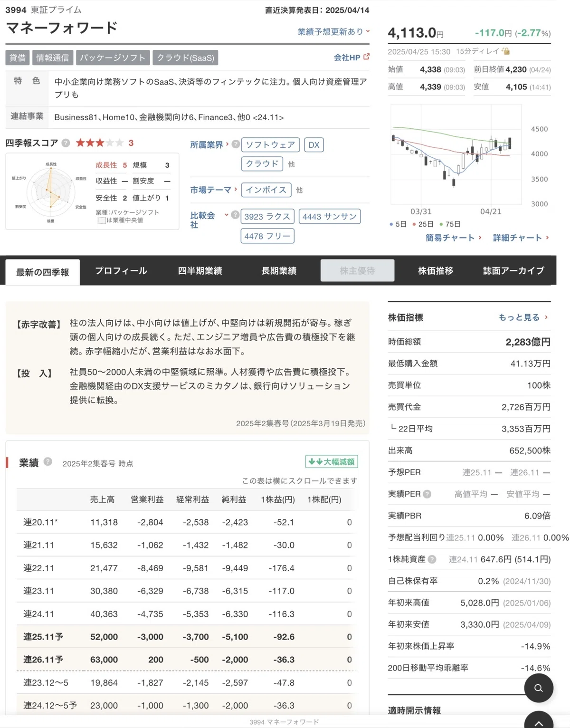
Task: Switch to the 株価推移 tab
Action: click(436, 271)
